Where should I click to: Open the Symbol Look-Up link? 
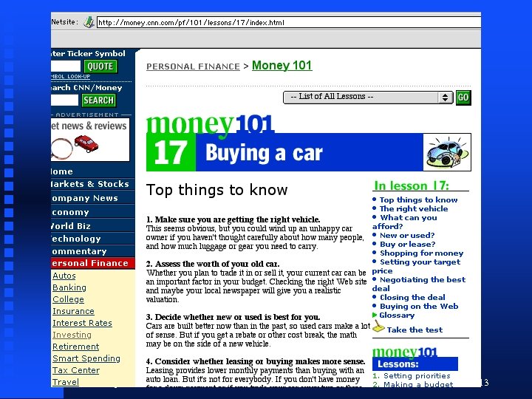71,76
